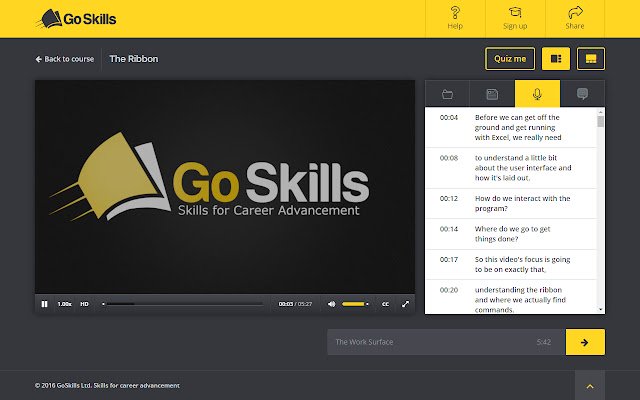Click the 00:03 / 05:27 time display
Viewport: 640px width, 400px height.
point(295,304)
